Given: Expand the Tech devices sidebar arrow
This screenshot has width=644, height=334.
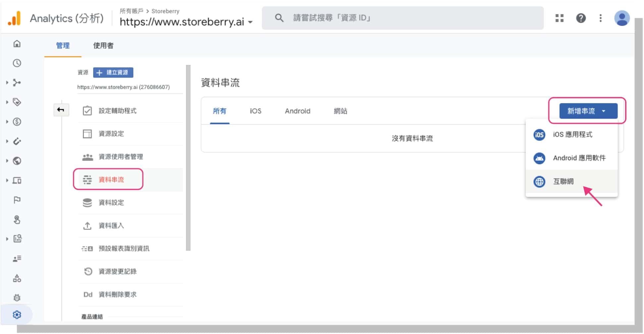Looking at the screenshot, I should coord(7,180).
